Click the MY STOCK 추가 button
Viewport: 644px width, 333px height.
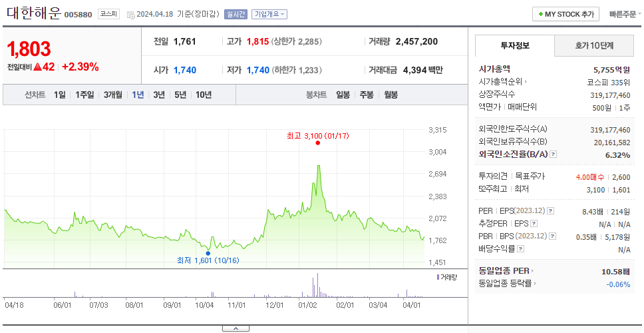(566, 15)
